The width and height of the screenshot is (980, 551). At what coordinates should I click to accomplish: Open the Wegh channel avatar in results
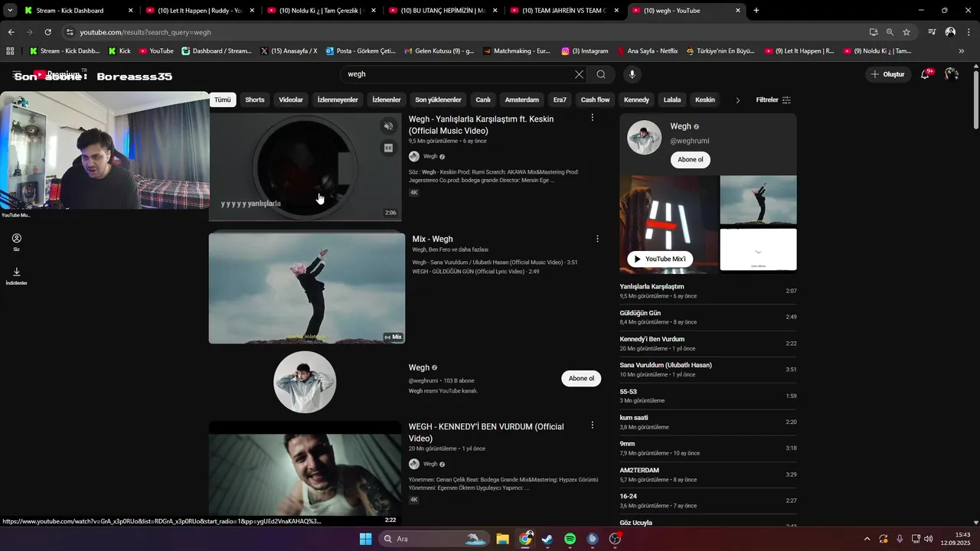pyautogui.click(x=305, y=382)
